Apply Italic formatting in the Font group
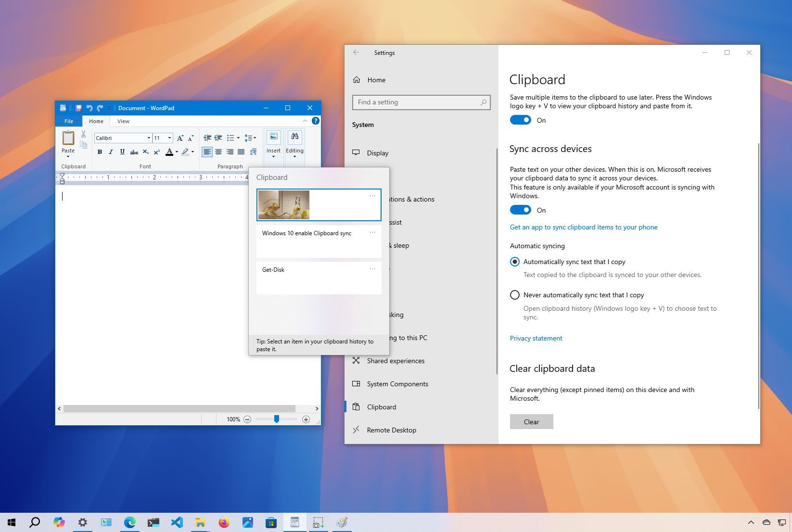 [111, 152]
